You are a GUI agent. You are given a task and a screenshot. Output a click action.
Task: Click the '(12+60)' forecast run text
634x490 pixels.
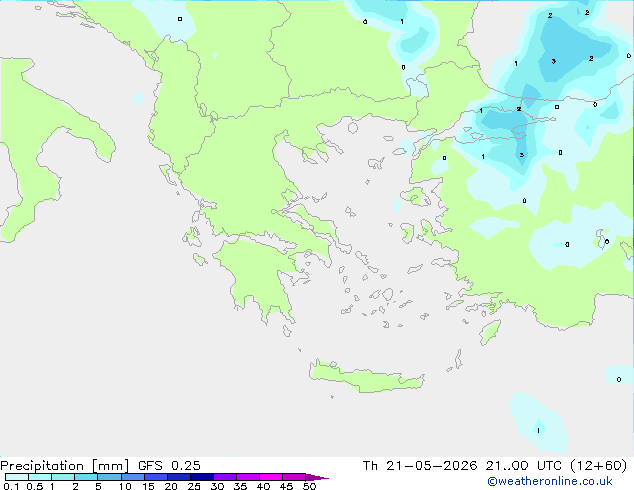598,466
